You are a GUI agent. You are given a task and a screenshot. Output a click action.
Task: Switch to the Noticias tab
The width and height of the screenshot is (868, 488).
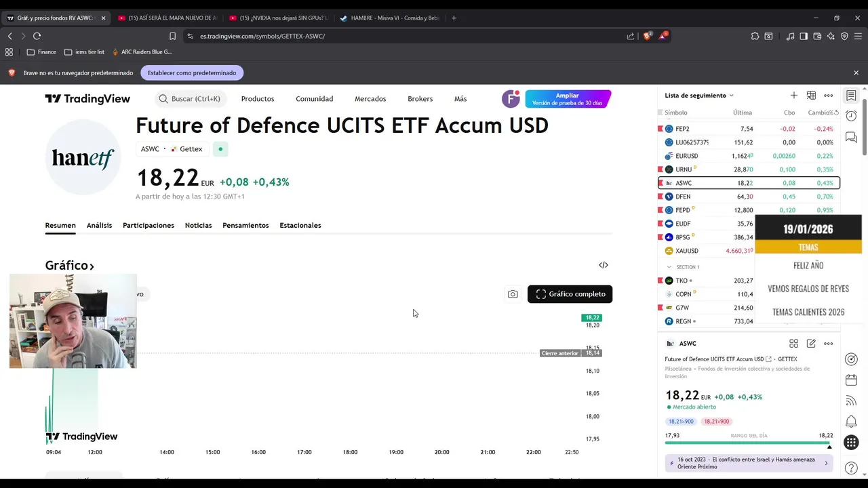[198, 225]
